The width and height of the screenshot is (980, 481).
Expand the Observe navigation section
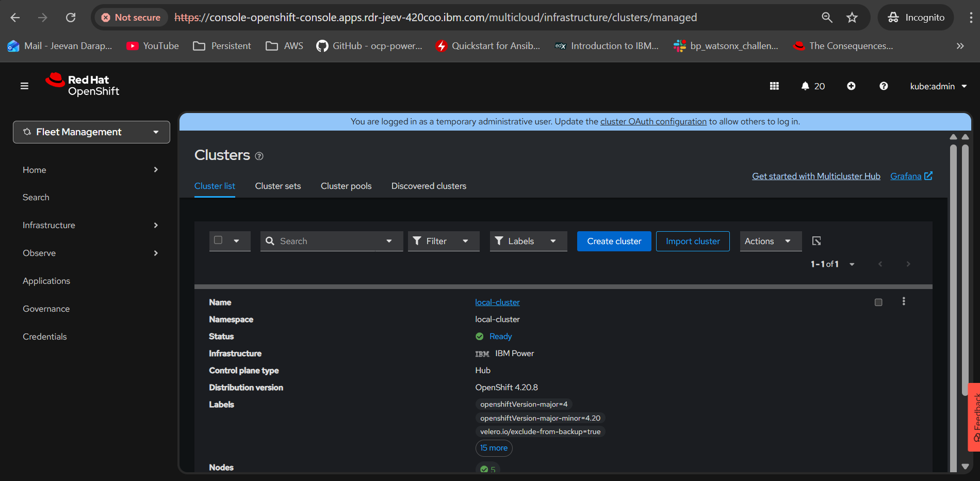click(90, 253)
